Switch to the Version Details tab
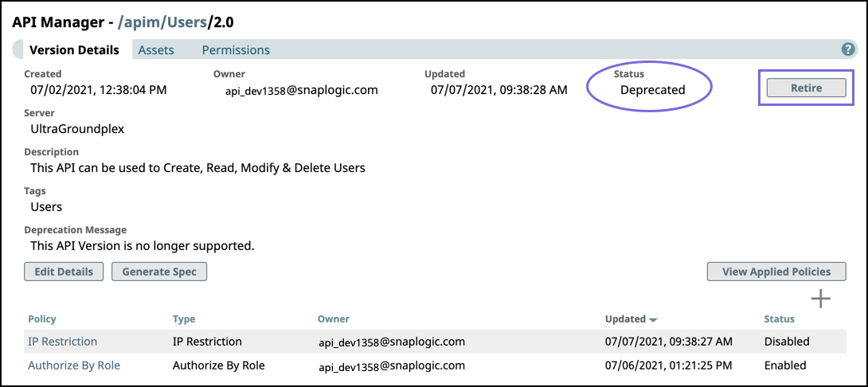This screenshot has height=387, width=868. pyautogui.click(x=74, y=50)
